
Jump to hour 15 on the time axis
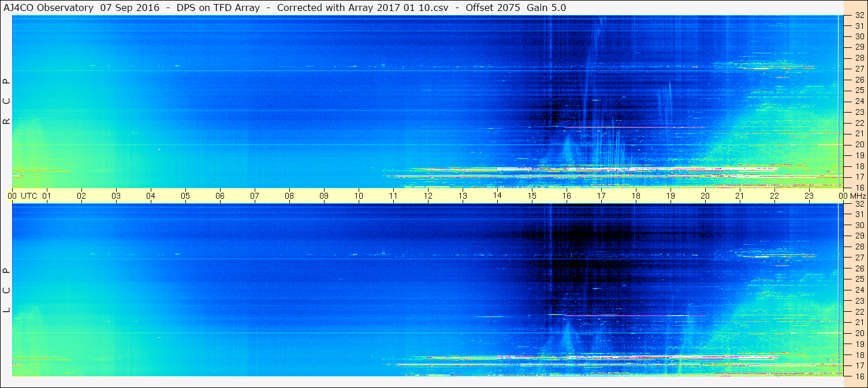532,196
